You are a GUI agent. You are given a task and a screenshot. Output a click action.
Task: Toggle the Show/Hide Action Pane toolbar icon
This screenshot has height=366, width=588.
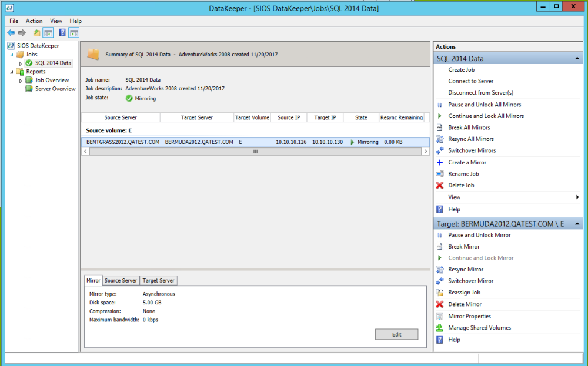click(x=74, y=33)
